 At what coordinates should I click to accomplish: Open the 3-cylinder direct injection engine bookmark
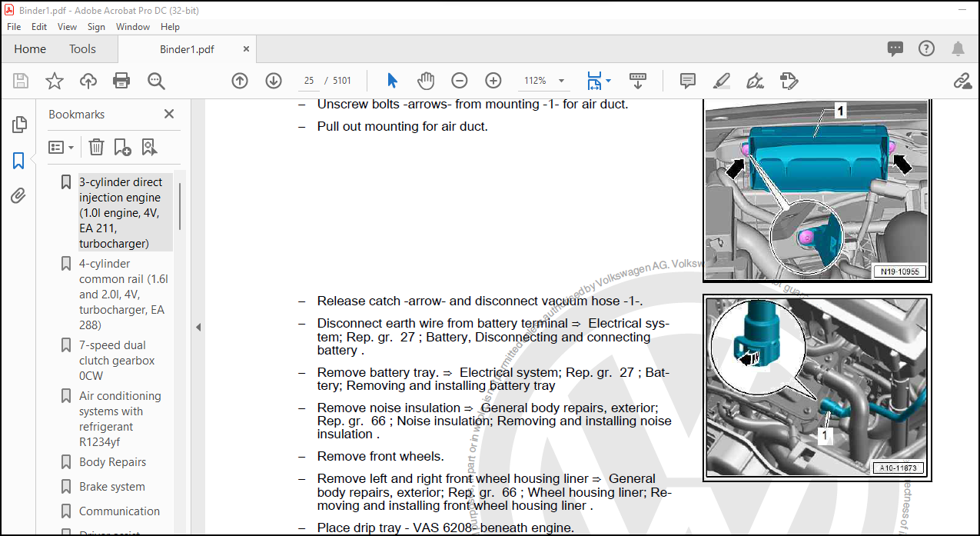click(125, 213)
